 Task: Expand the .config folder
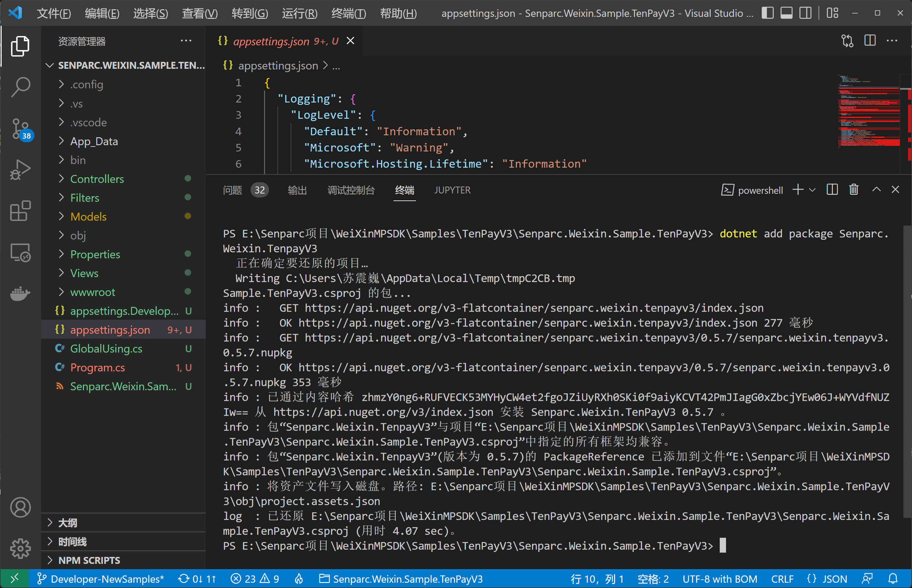tap(123, 84)
